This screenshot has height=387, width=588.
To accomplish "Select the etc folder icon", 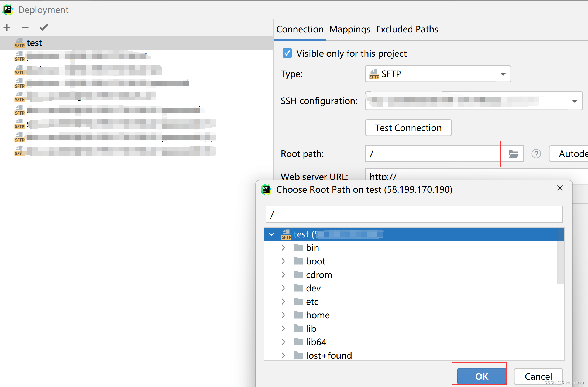I will pyautogui.click(x=298, y=301).
